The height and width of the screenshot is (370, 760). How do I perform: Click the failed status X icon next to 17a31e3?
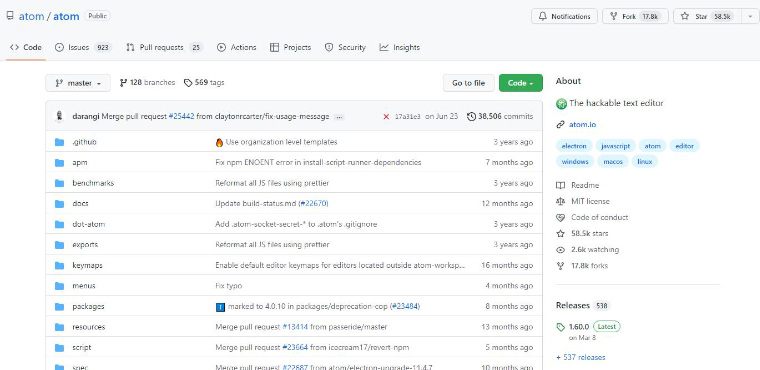point(386,116)
